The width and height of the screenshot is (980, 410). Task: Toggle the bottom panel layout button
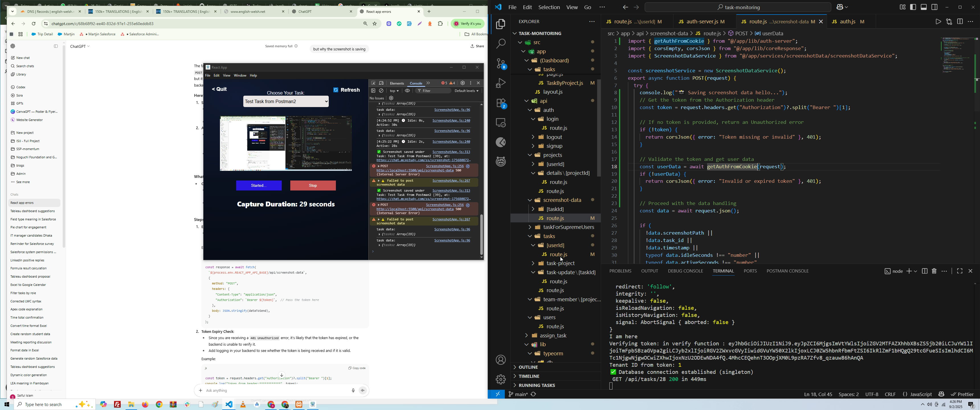click(x=924, y=7)
